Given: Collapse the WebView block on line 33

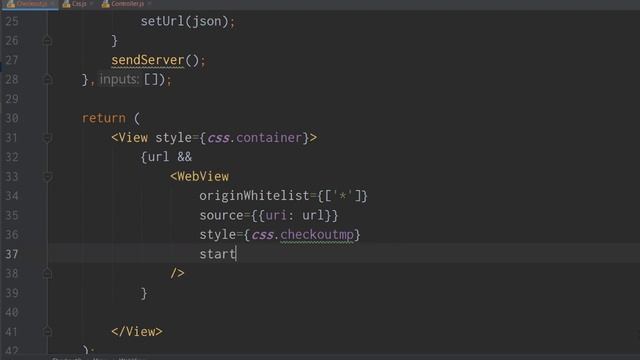Looking at the screenshot, I should [47, 177].
